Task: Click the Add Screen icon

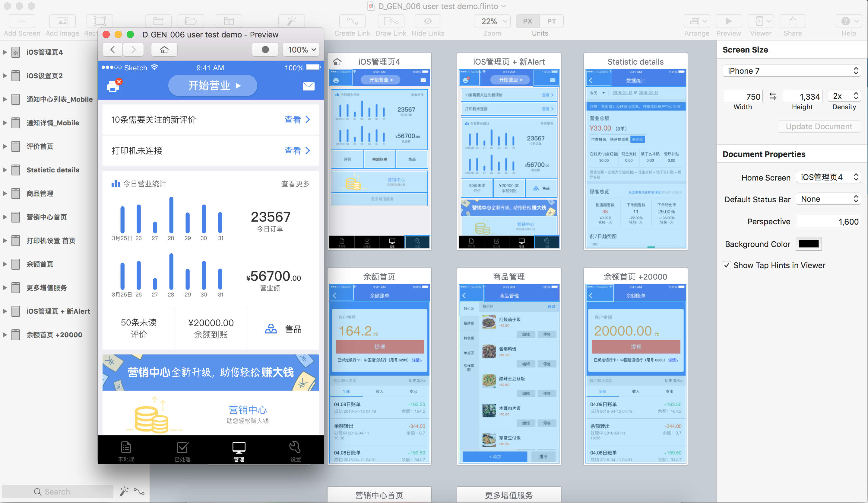Action: tap(21, 21)
